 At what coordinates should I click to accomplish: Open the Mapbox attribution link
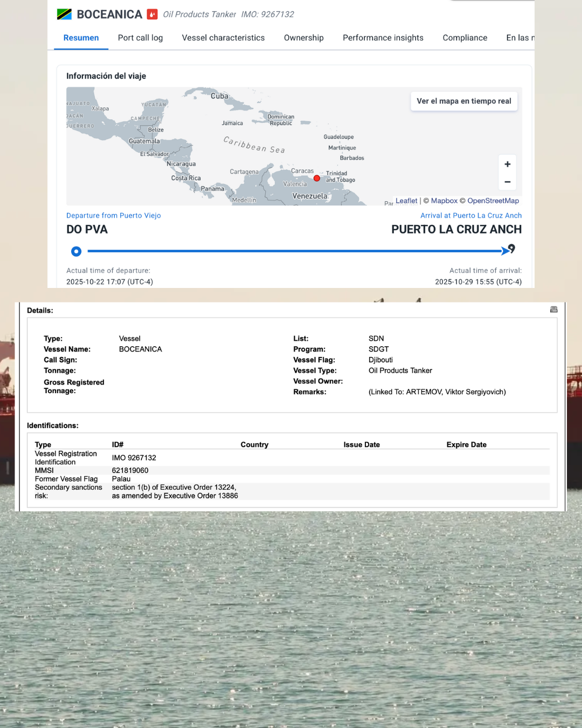[x=444, y=201]
